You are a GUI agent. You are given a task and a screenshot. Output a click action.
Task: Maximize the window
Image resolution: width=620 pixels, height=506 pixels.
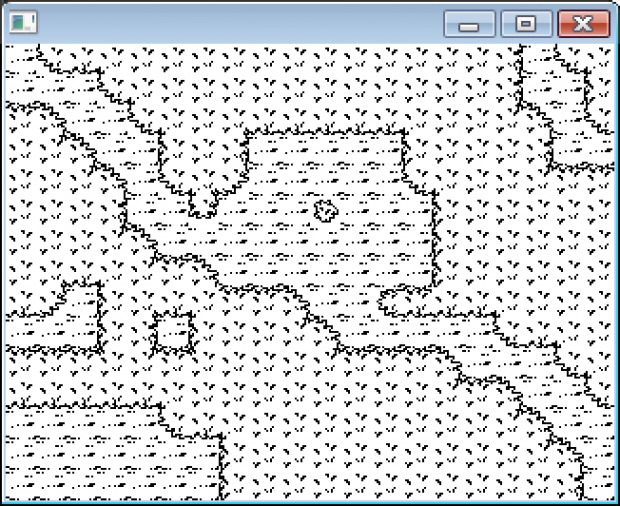point(526,24)
